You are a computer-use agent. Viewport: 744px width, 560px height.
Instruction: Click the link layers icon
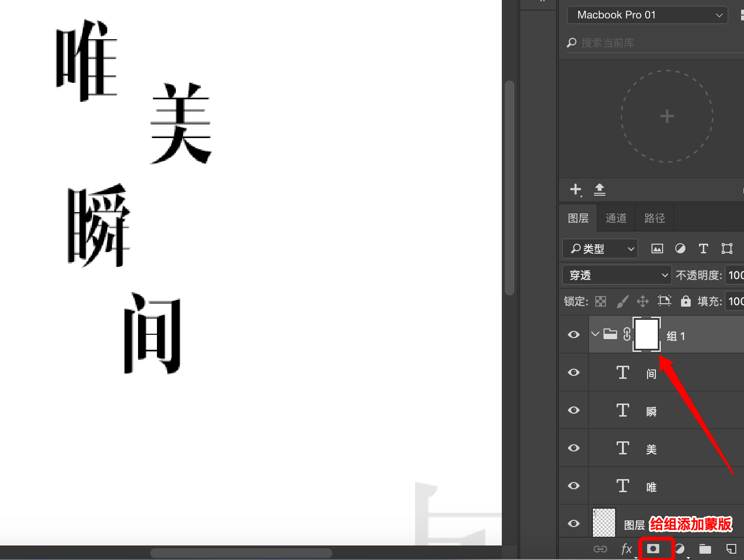coord(600,549)
